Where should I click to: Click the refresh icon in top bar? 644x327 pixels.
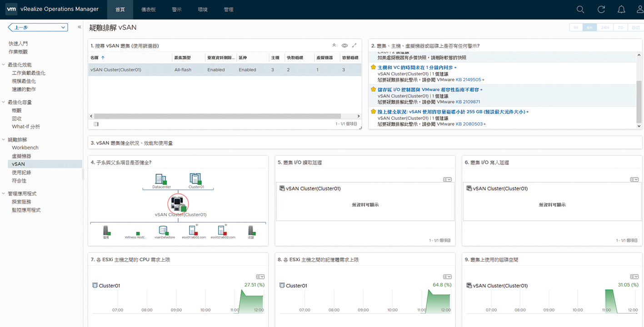tap(601, 9)
